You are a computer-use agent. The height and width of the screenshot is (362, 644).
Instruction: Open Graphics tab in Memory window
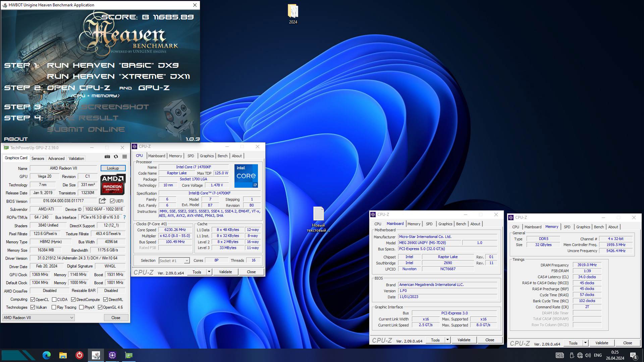point(583,227)
